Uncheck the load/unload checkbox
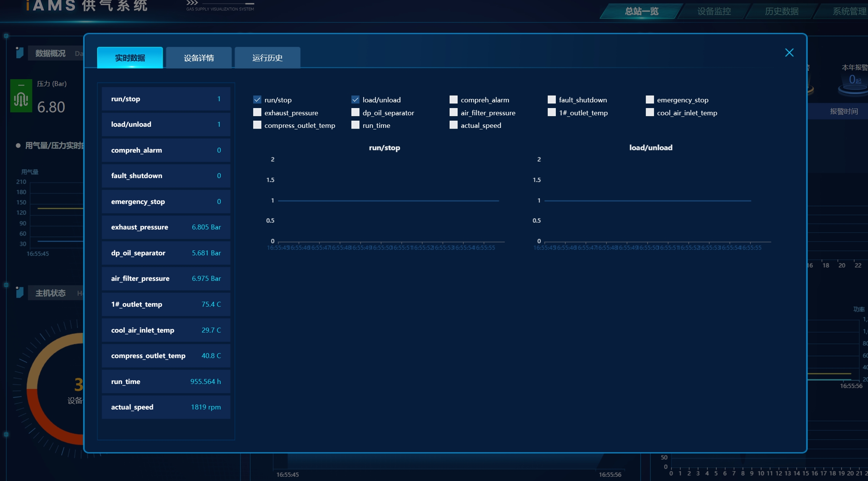This screenshot has width=868, height=481. pyautogui.click(x=355, y=100)
